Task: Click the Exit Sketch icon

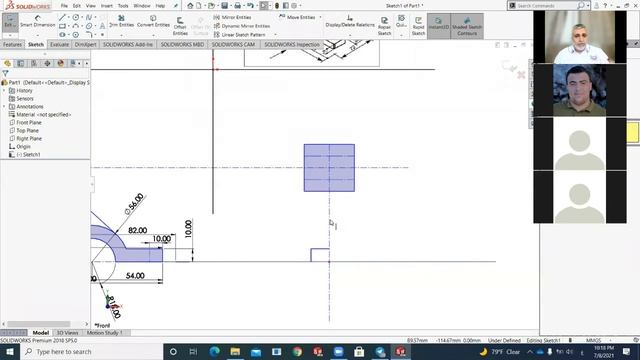Action: (x=9, y=21)
